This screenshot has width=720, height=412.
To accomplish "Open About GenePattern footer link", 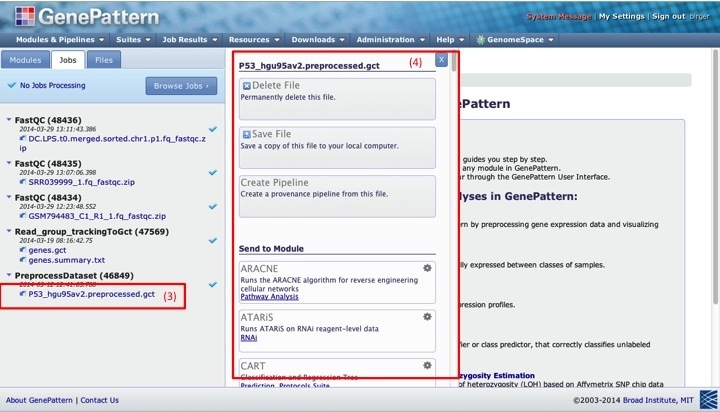I will point(39,400).
